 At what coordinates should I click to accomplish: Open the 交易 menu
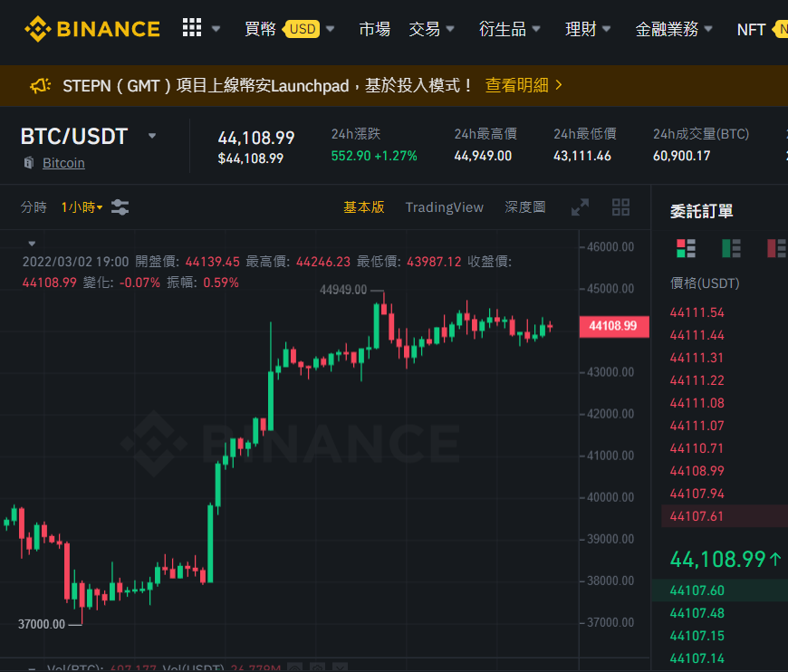tap(431, 29)
